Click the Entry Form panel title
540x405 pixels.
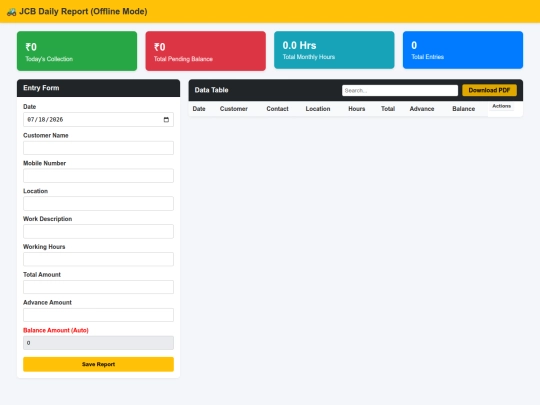41,88
